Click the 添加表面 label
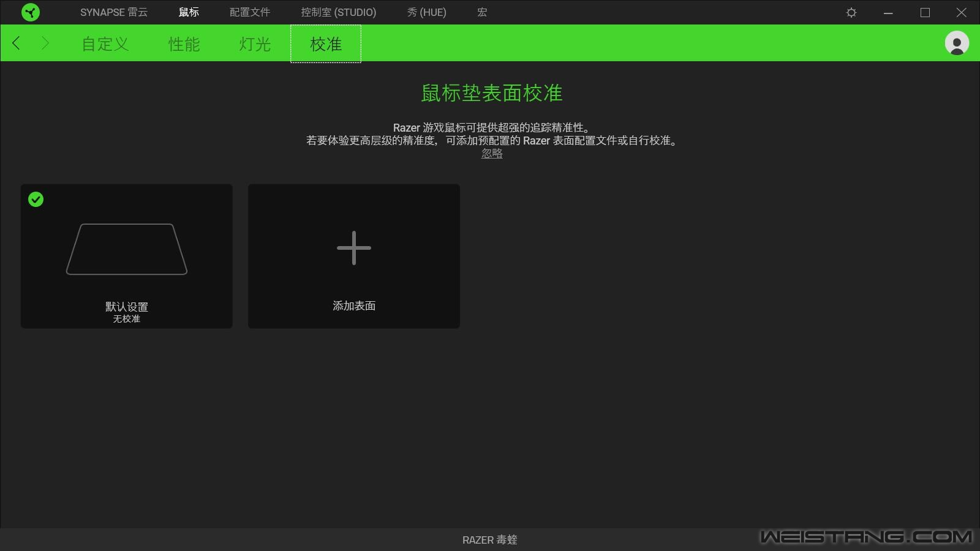Screen dimensions: 980x551 [354, 305]
